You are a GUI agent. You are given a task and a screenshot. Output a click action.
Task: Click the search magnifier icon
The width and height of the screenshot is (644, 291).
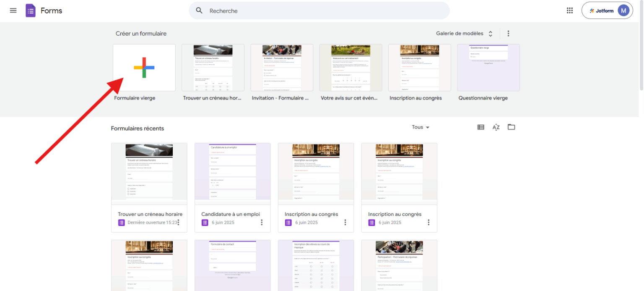199,10
